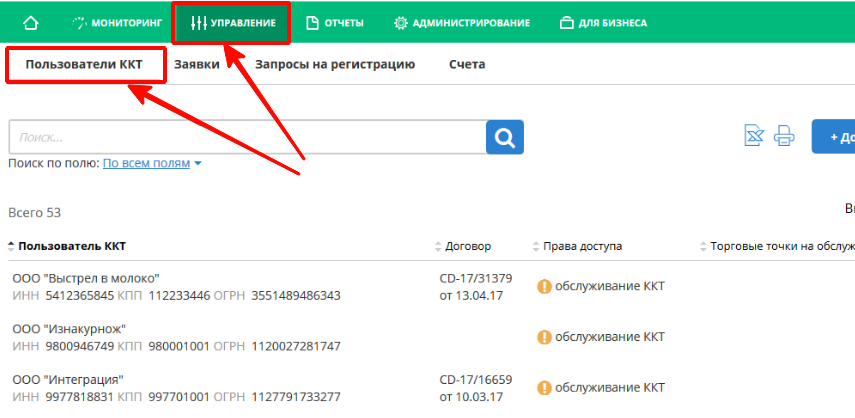Open user ООО "Изнакурнож"
Image resolution: width=855 pixels, height=418 pixels.
coord(70,329)
